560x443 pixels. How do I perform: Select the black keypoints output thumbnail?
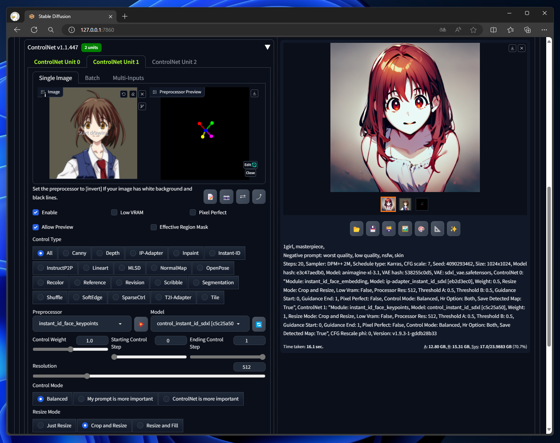(422, 205)
